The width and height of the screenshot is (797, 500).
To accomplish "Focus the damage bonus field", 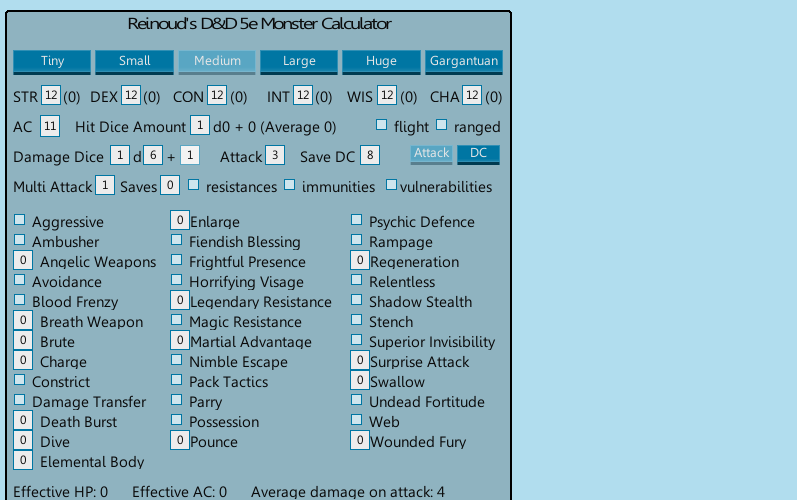I will tap(190, 155).
